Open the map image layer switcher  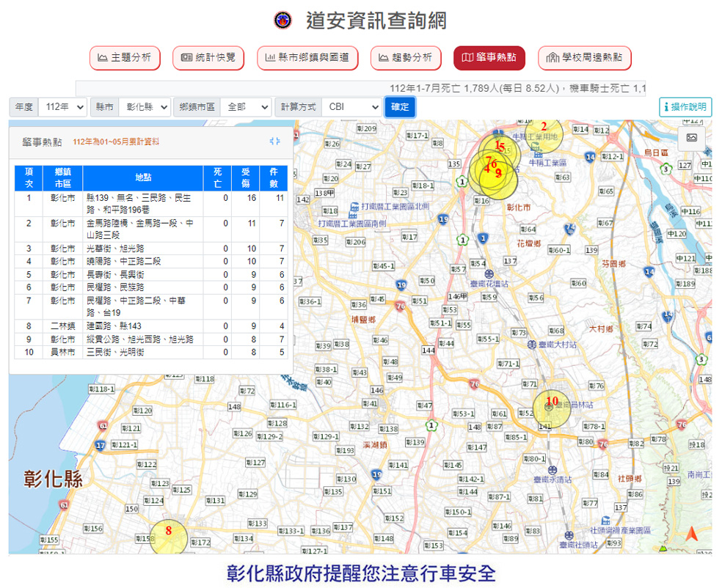pyautogui.click(x=691, y=138)
